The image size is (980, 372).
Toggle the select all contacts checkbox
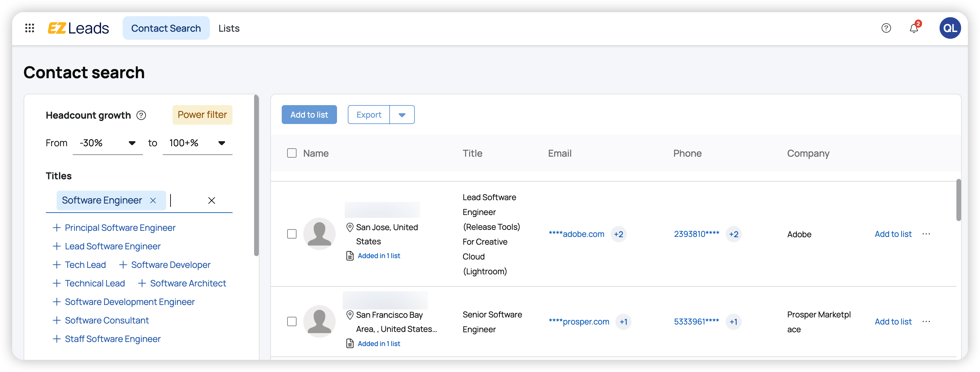pos(292,153)
